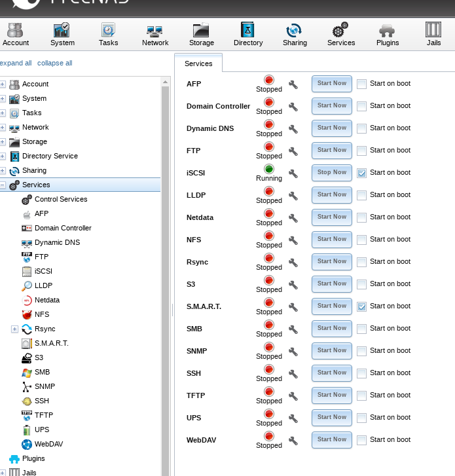Expand the Sharing tree node

tap(3, 171)
